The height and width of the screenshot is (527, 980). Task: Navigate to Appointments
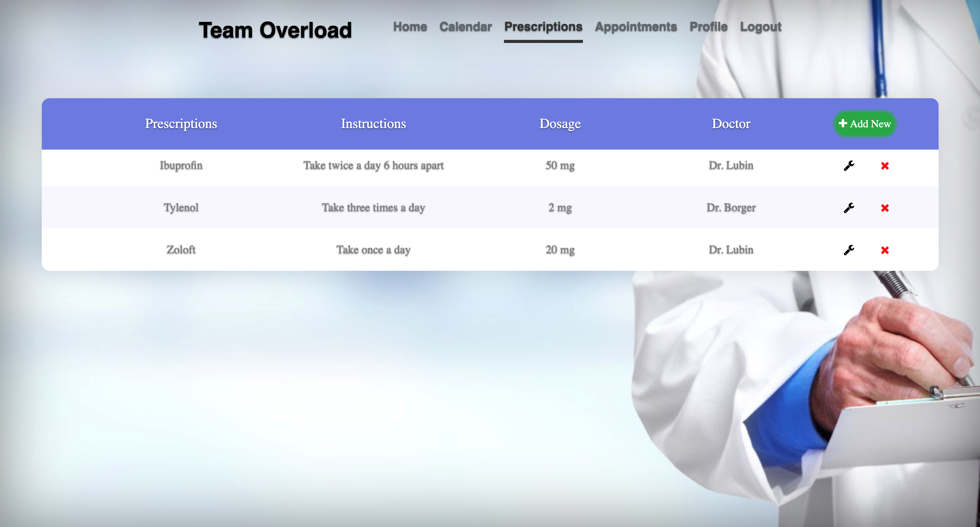pos(635,27)
